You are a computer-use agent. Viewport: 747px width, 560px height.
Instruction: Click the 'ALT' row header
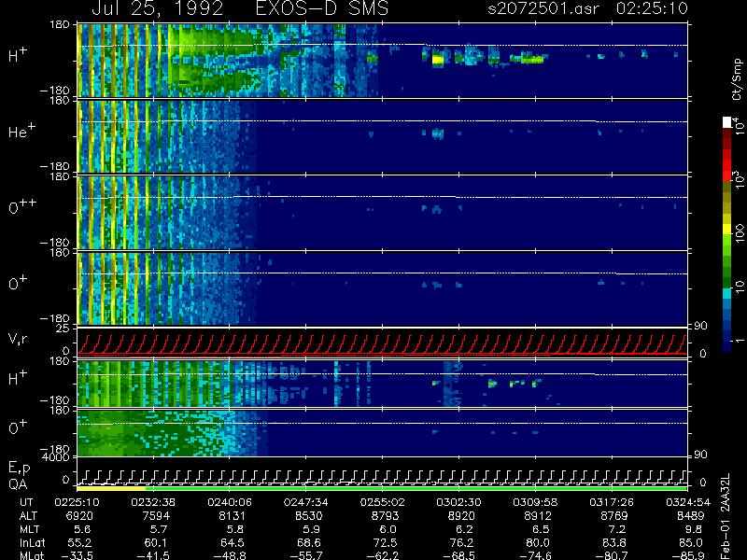click(x=28, y=516)
